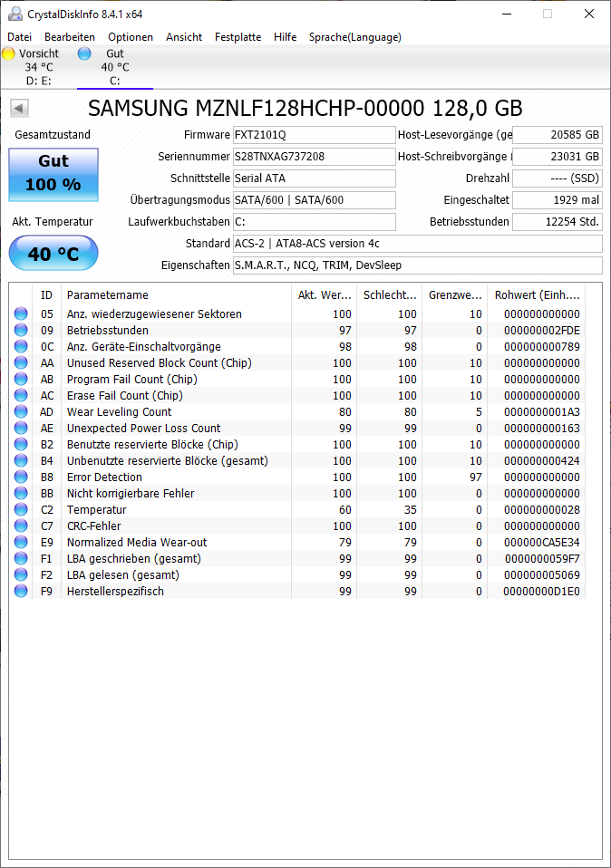This screenshot has width=611, height=868.
Task: Click status orb for ID B2 row
Action: coord(21,445)
